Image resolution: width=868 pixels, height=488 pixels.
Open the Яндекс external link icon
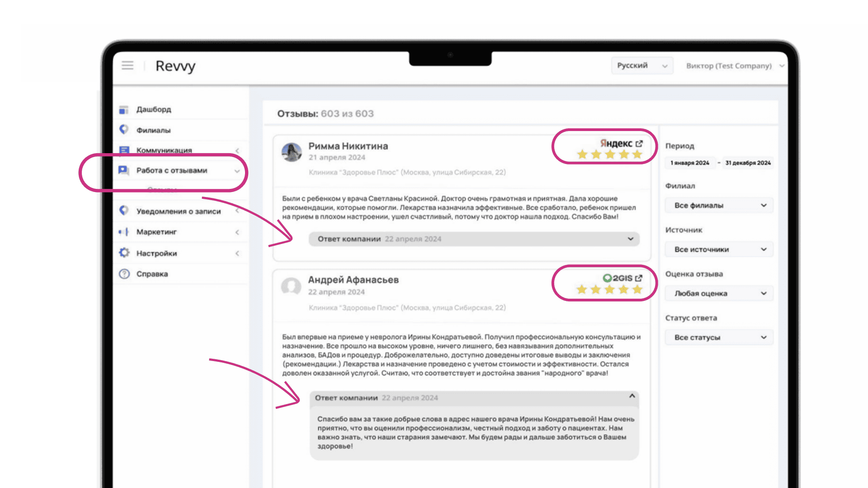[x=639, y=143]
